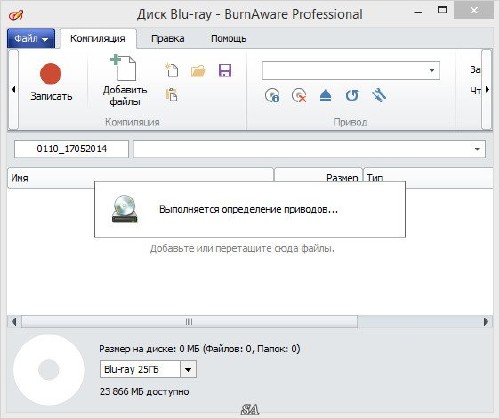
Task: Open the Помощь tab
Action: click(229, 39)
